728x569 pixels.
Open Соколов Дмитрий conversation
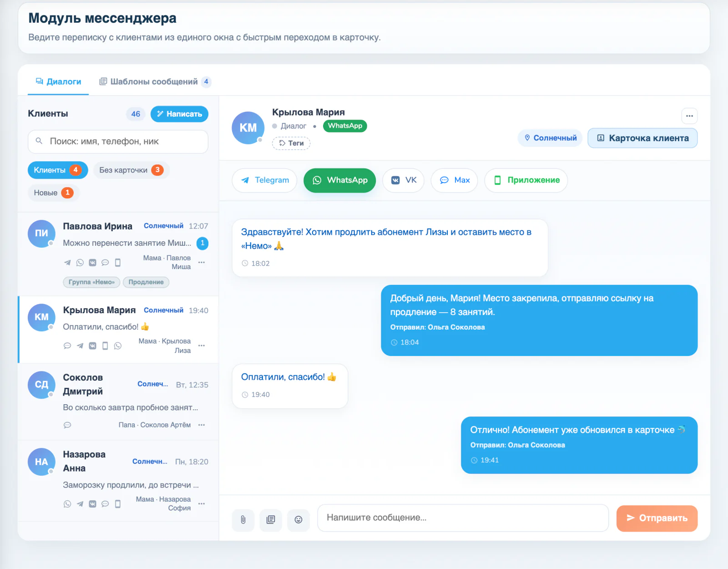[x=118, y=401]
